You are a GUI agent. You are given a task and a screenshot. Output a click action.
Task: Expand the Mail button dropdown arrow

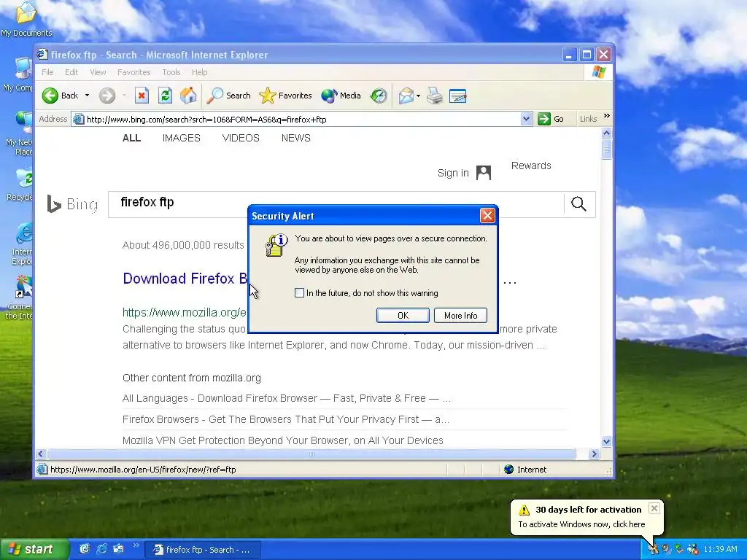point(418,96)
